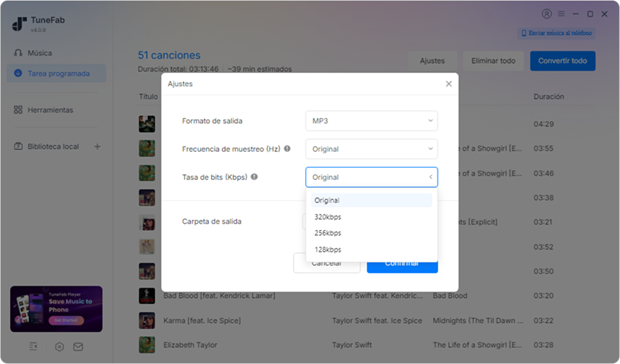Image resolution: width=620 pixels, height=364 pixels.
Task: Click the Título column header
Action: (x=148, y=96)
